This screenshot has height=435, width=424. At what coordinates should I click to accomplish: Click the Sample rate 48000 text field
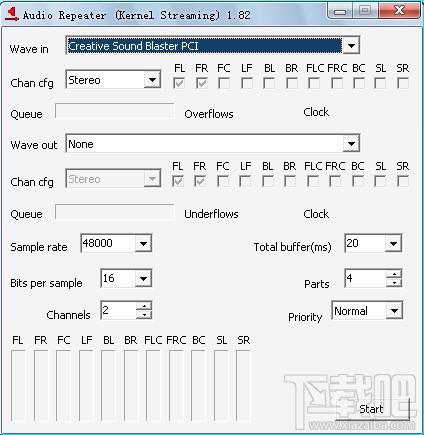(108, 243)
